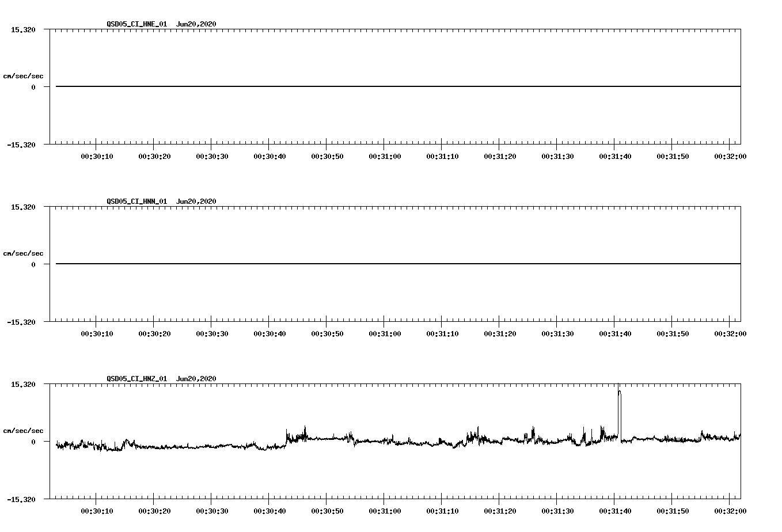Click 00:31:20 label under HNN plot
The height and width of the screenshot is (532, 782).
click(500, 334)
